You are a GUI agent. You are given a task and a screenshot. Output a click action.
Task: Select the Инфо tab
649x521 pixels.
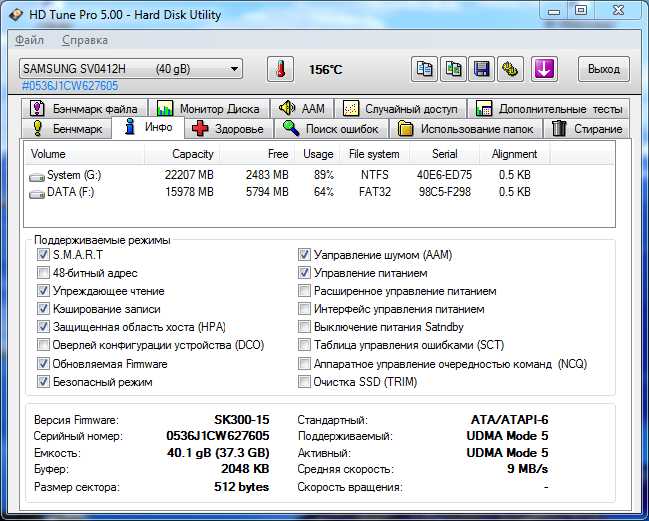(x=148, y=127)
